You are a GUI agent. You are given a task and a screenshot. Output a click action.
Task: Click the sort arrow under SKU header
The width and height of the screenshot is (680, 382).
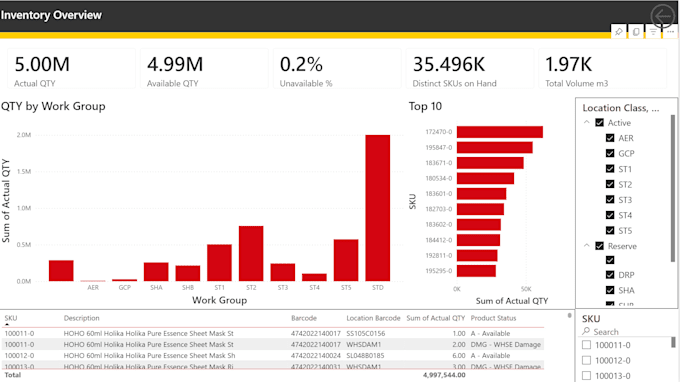(x=7, y=324)
